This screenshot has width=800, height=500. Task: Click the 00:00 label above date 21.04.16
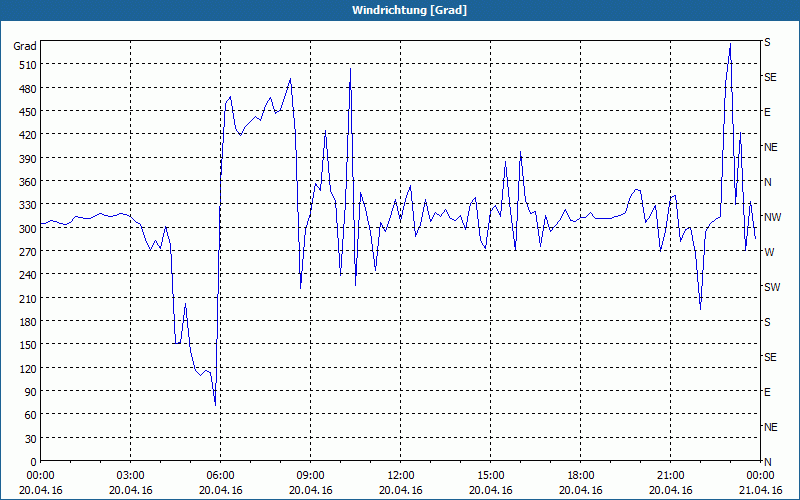tap(760, 476)
